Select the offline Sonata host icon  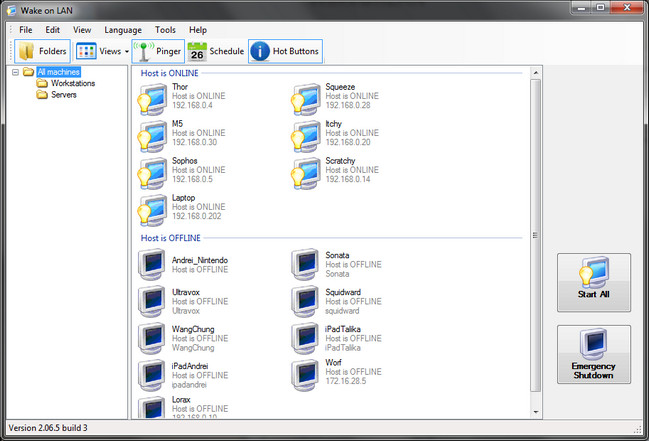[x=306, y=265]
